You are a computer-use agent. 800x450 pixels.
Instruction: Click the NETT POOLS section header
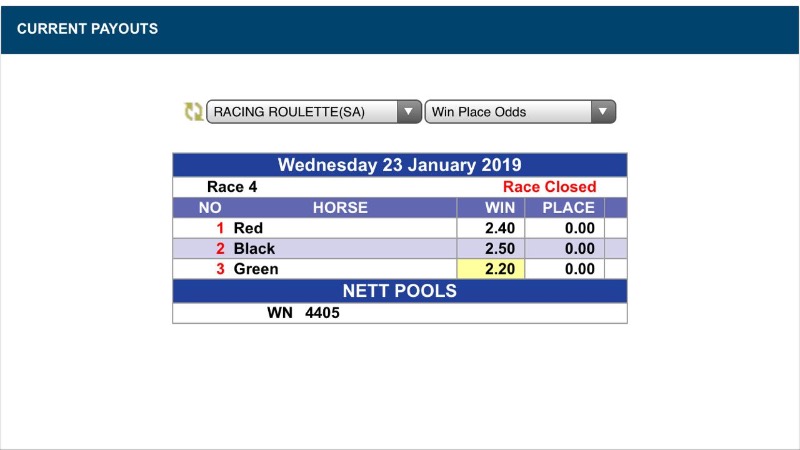(399, 291)
